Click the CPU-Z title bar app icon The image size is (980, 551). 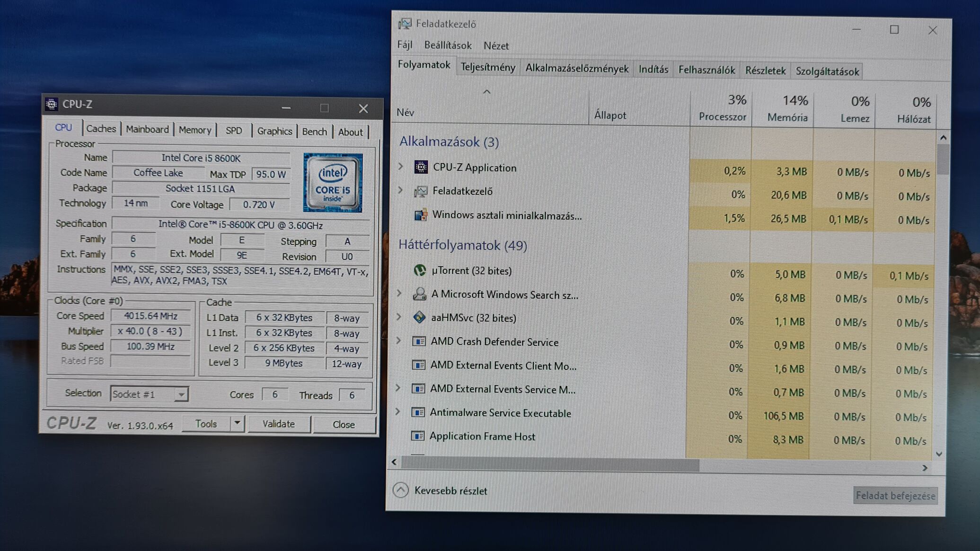[x=51, y=104]
